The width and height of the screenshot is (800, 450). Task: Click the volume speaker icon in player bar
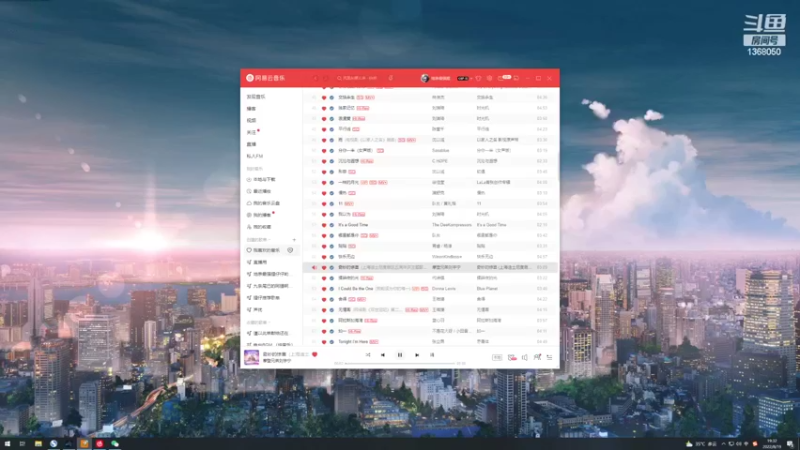(524, 358)
